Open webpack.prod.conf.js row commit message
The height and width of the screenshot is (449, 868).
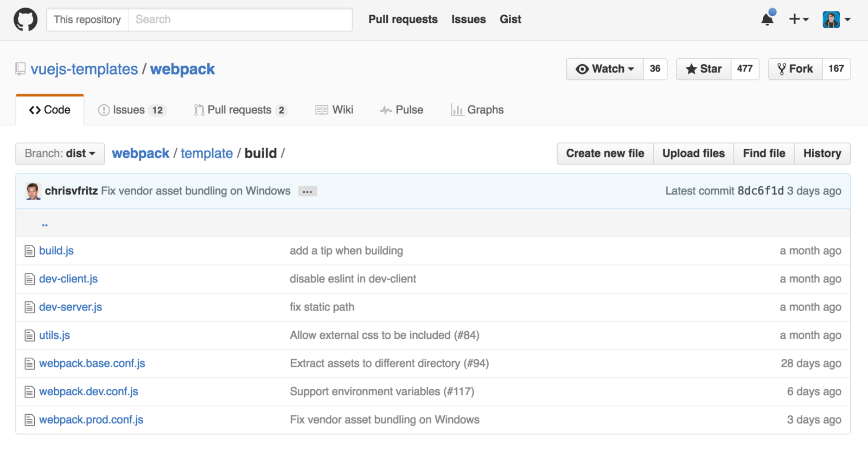tap(385, 420)
